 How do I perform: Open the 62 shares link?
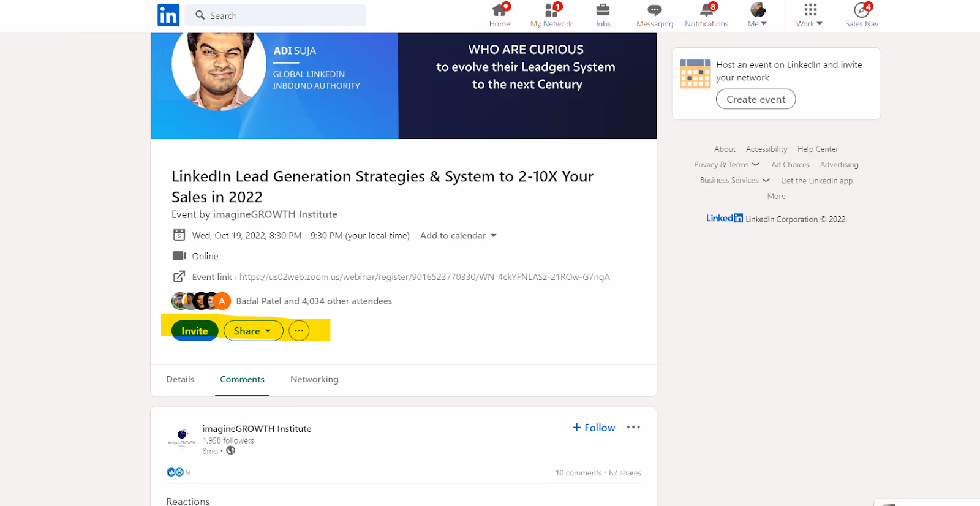click(x=625, y=473)
